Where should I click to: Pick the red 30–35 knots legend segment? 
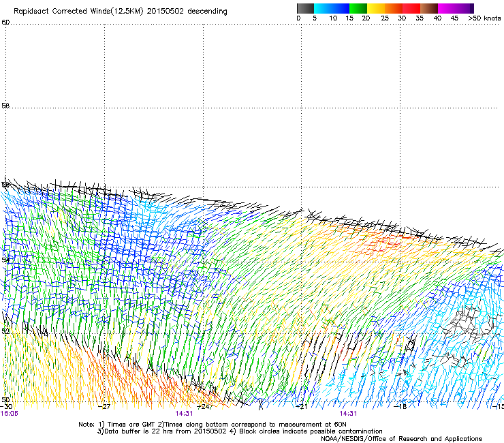tap(411, 8)
